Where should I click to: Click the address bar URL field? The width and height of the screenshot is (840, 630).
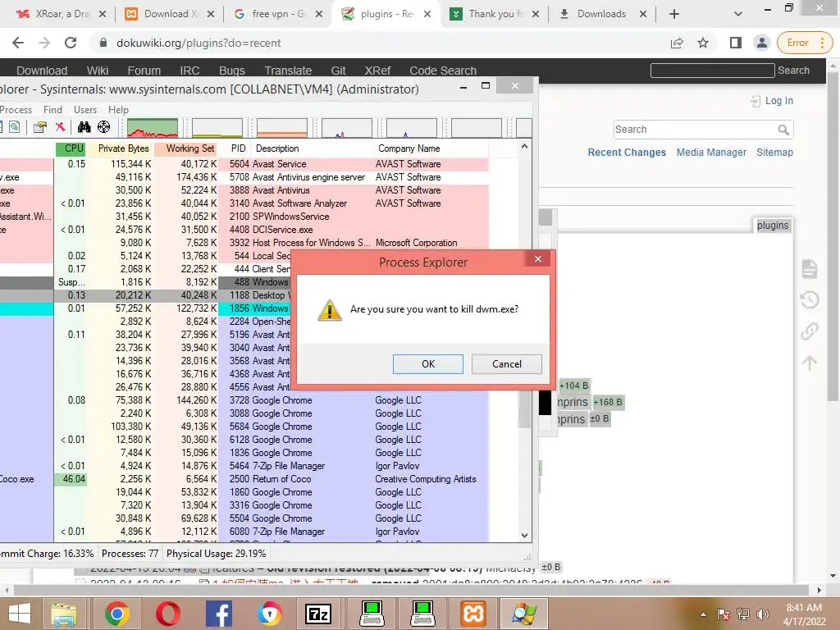click(x=375, y=43)
